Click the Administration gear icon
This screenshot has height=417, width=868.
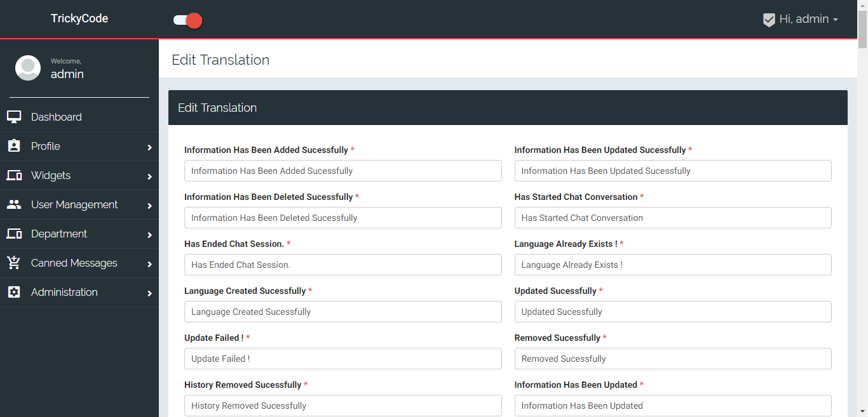(x=14, y=292)
